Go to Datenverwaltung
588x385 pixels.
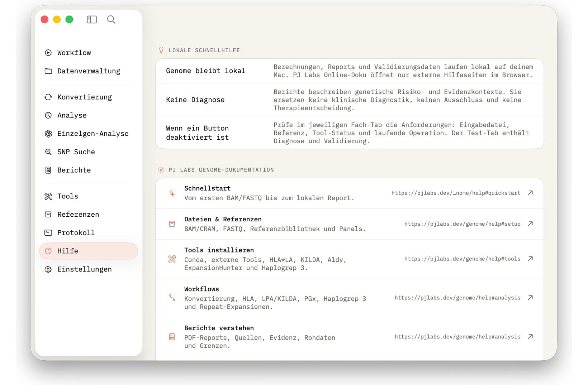click(89, 71)
